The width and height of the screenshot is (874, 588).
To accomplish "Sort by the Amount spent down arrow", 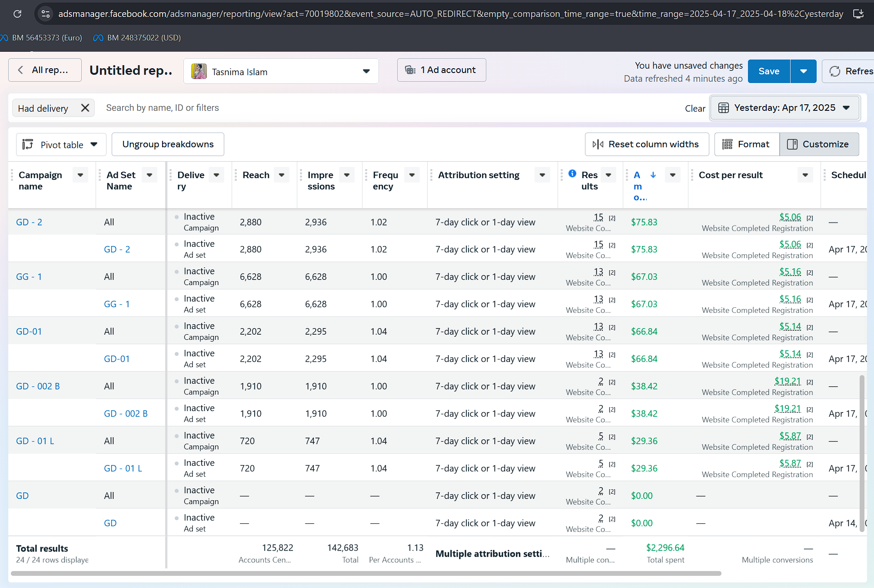I will point(653,175).
